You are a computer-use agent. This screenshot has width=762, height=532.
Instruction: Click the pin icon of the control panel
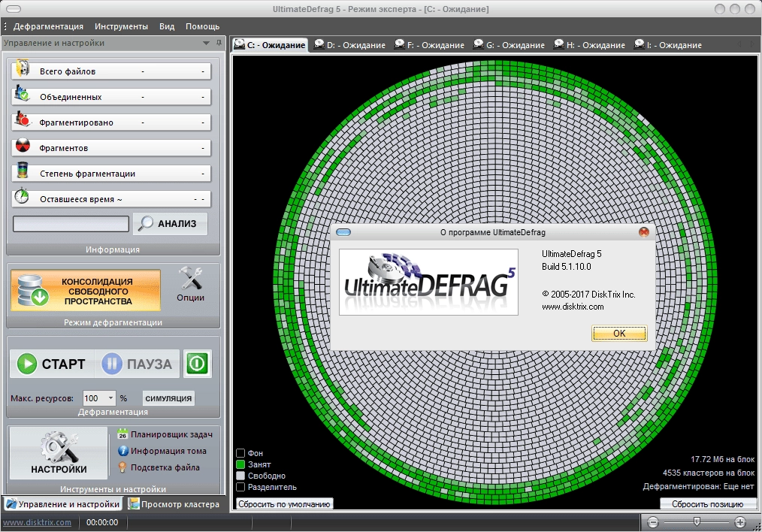pyautogui.click(x=219, y=43)
